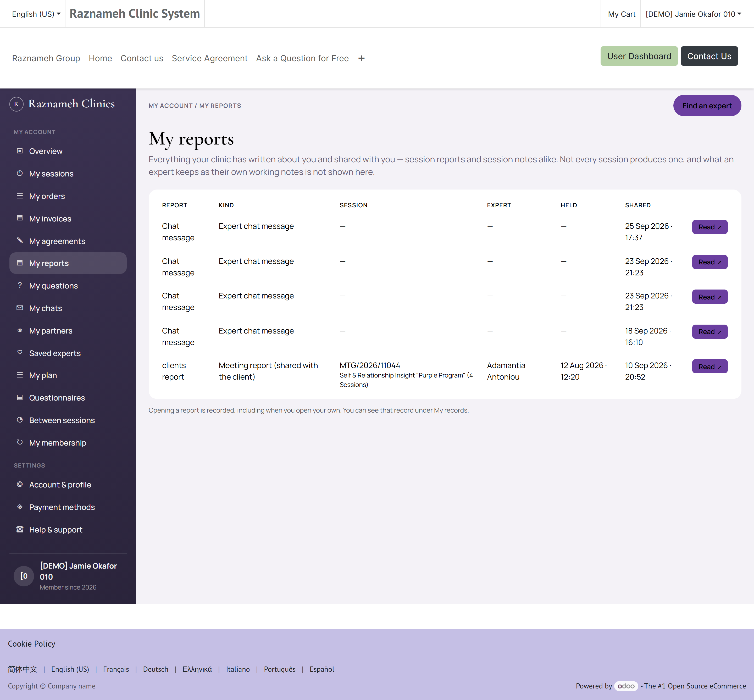
Task: Switch language to Français in footer
Action: (116, 669)
